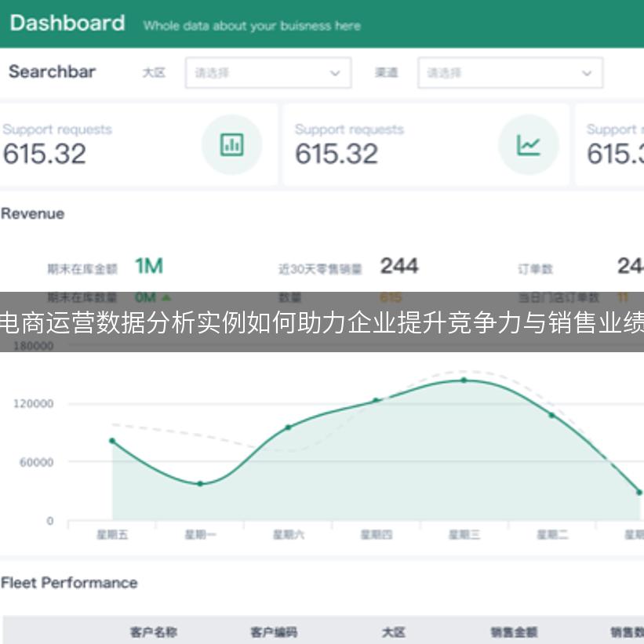Image resolution: width=644 pixels, height=644 pixels.
Task: Click the 星期一 x-axis label
Action: 200,534
